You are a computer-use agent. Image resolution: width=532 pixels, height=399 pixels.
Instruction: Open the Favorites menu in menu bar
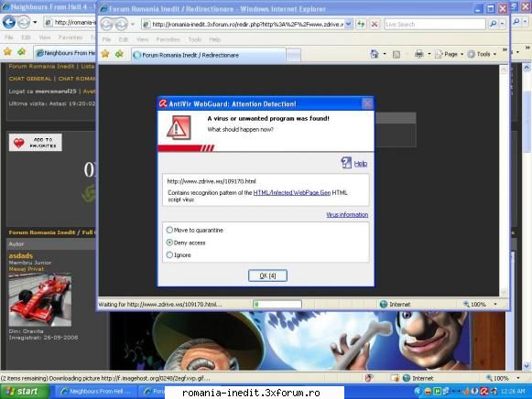tap(168, 39)
